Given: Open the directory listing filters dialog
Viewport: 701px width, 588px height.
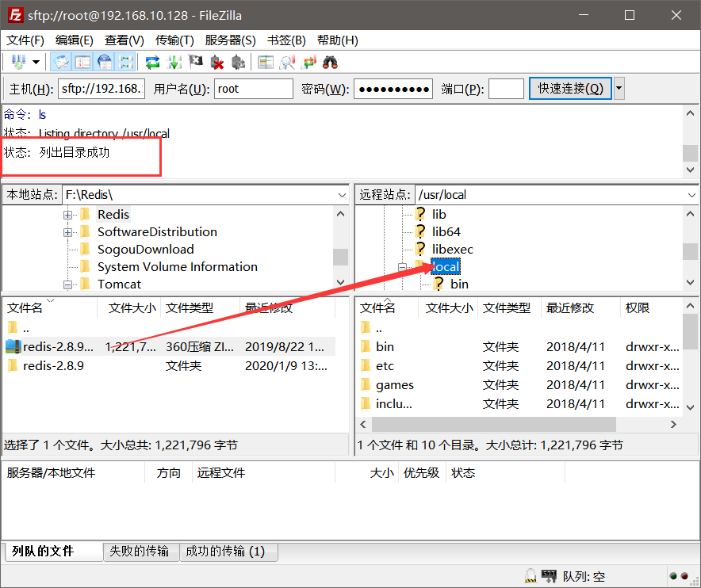Looking at the screenshot, I should click(x=266, y=62).
